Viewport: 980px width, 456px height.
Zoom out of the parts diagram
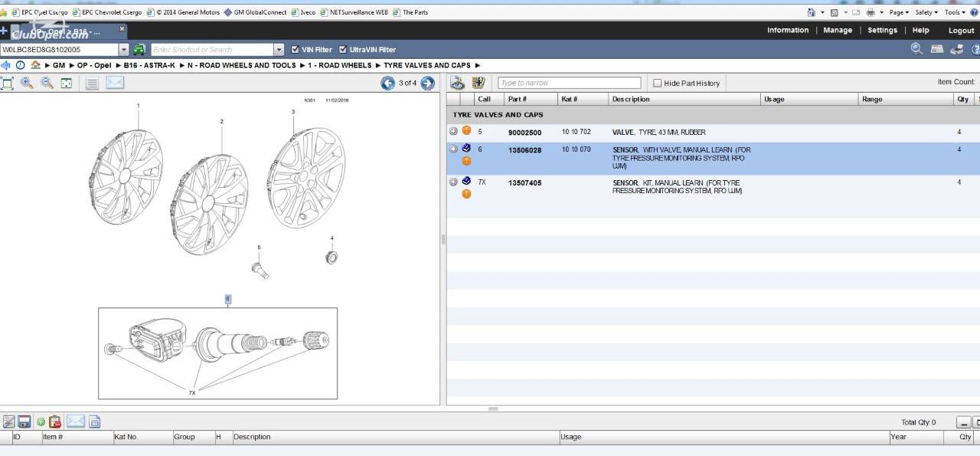coord(47,83)
